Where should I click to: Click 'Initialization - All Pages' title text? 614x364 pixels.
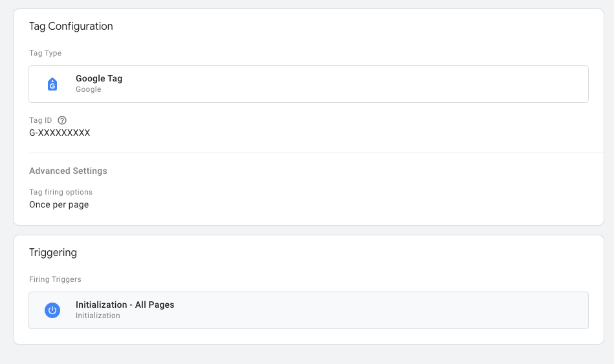125,305
